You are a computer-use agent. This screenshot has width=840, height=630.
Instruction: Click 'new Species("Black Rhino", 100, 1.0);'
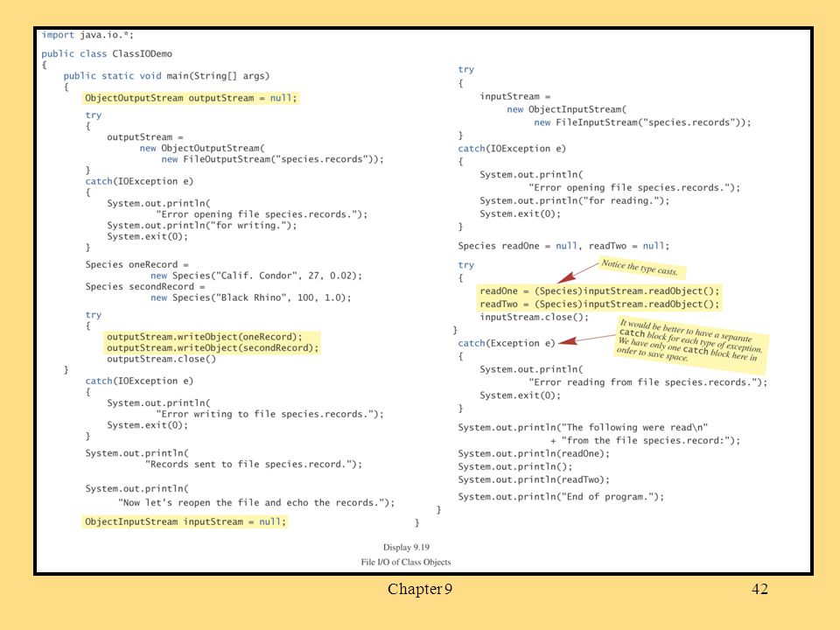(251, 297)
